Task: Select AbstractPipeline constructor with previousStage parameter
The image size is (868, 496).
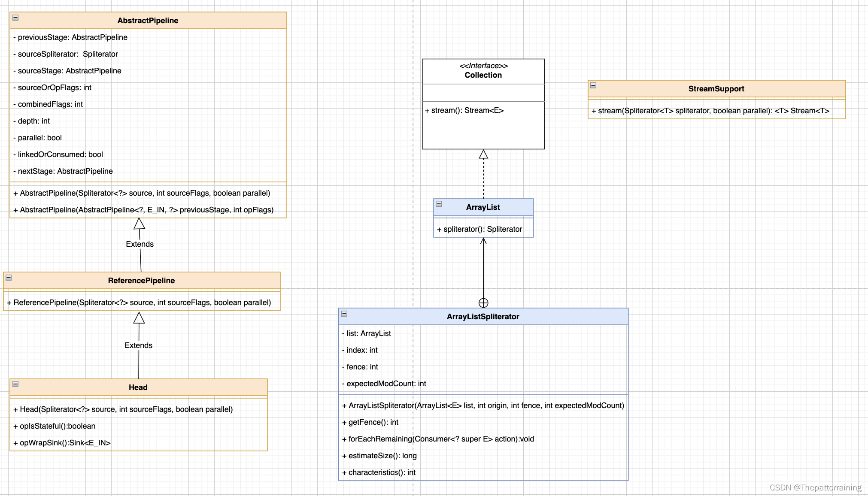Action: pos(148,210)
